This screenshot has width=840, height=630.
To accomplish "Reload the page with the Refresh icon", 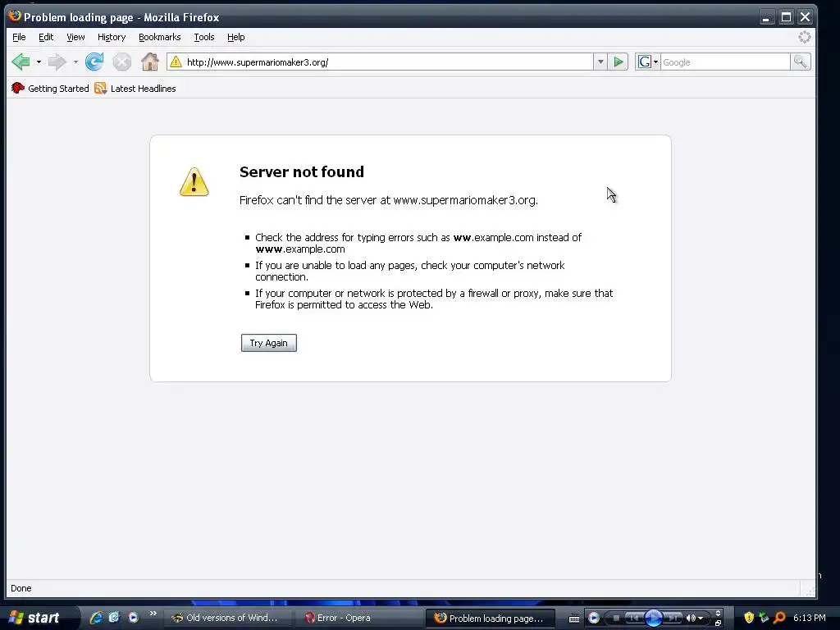I will click(x=94, y=62).
